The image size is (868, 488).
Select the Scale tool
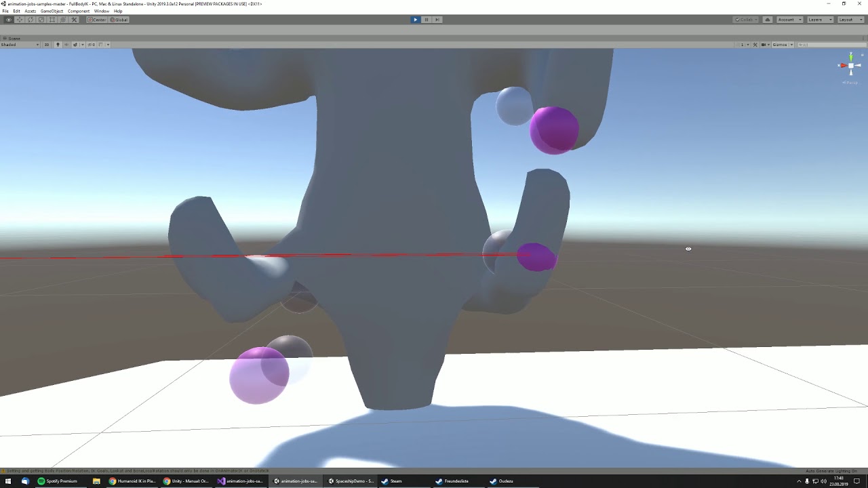pos(41,20)
